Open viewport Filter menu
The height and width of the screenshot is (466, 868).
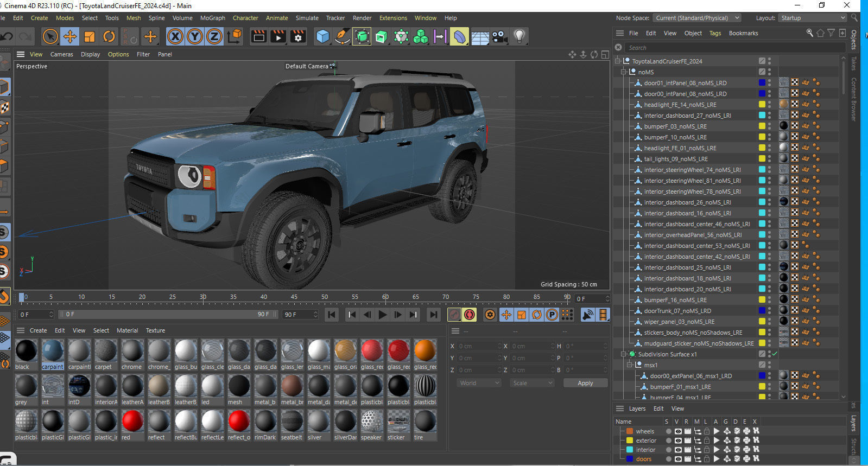click(x=143, y=54)
